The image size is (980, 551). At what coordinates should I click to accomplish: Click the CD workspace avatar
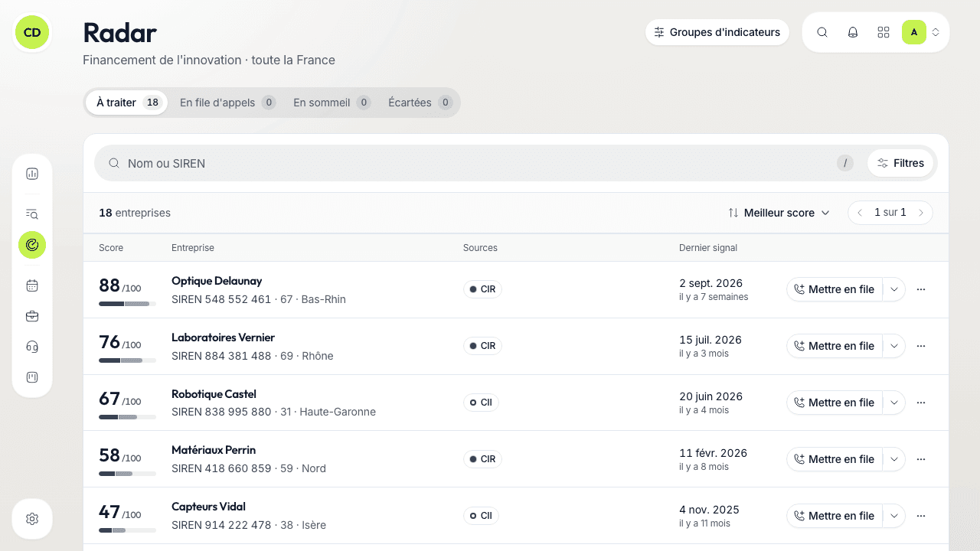point(32,32)
